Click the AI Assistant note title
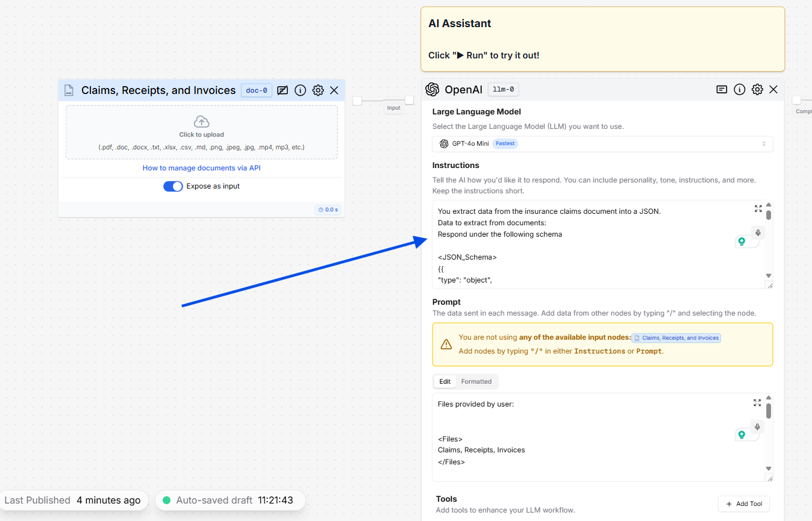This screenshot has height=521, width=812. click(460, 23)
